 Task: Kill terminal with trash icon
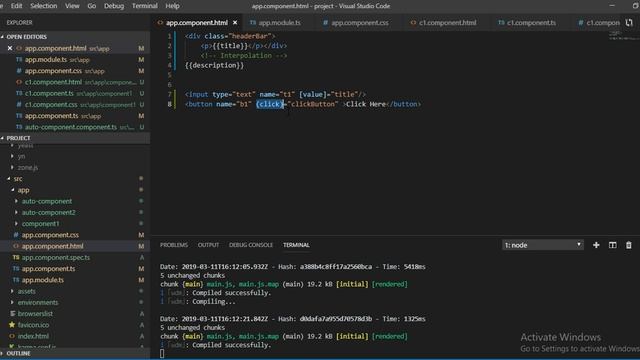(629, 245)
